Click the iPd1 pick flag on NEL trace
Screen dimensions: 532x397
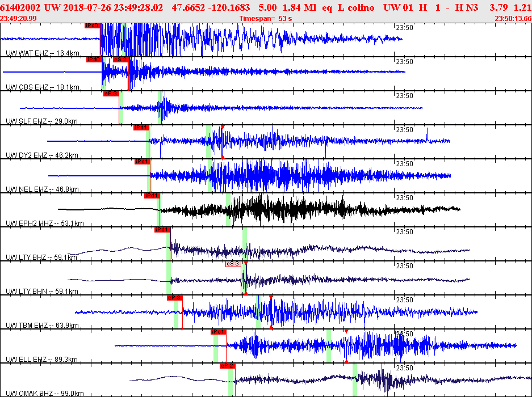[x=142, y=162]
